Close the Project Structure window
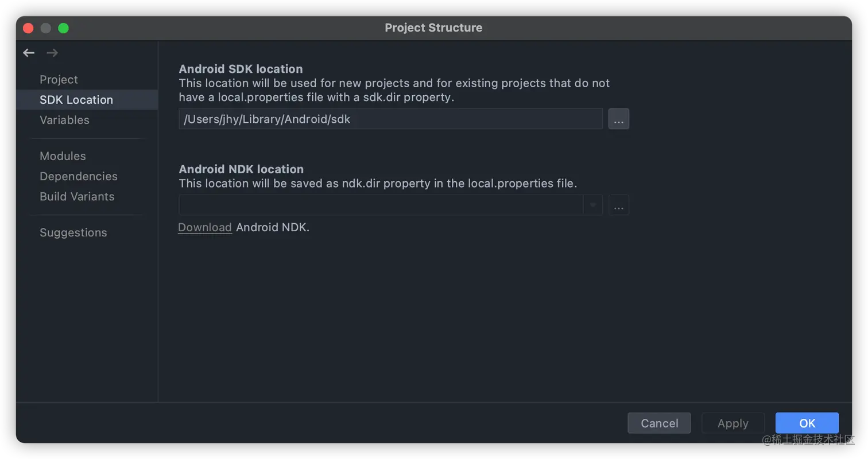The height and width of the screenshot is (459, 868). tap(28, 28)
